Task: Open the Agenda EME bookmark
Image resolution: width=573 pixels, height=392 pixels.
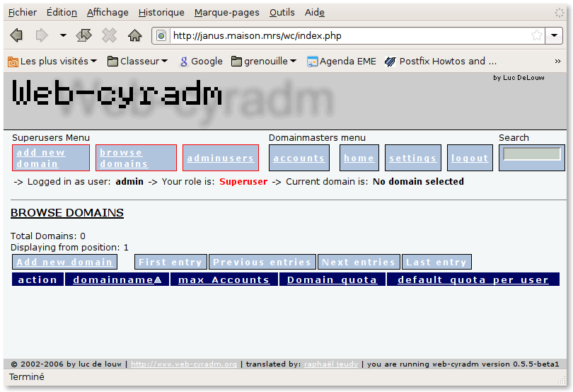Action: click(x=342, y=62)
